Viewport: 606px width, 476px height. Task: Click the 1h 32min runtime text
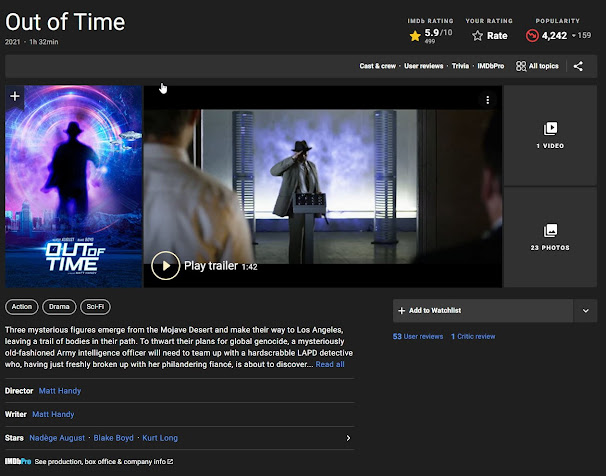pyautogui.click(x=44, y=42)
